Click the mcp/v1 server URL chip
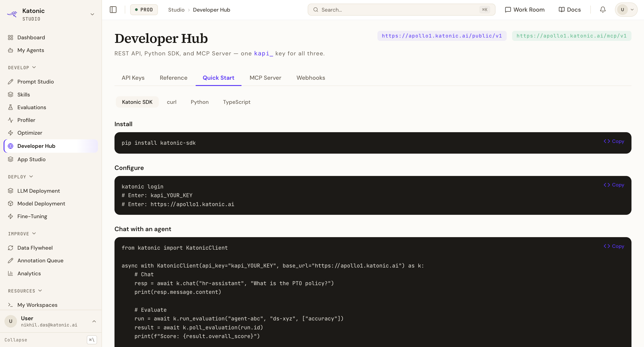 point(571,36)
